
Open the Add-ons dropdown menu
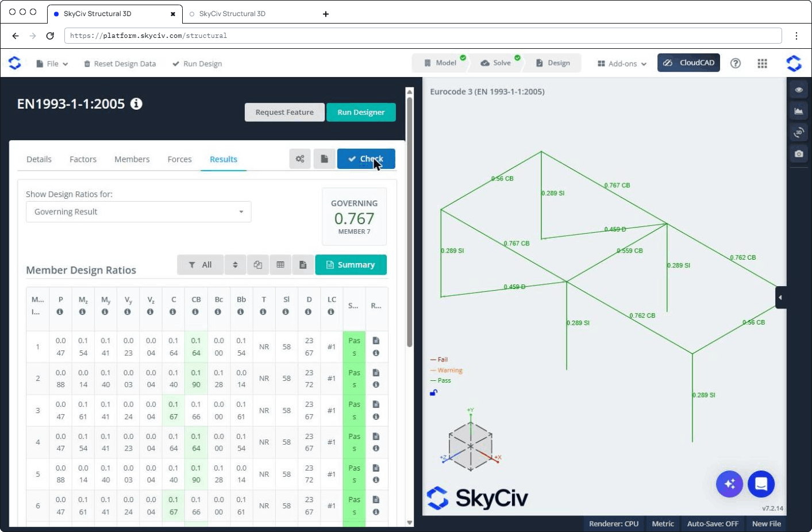pos(622,64)
